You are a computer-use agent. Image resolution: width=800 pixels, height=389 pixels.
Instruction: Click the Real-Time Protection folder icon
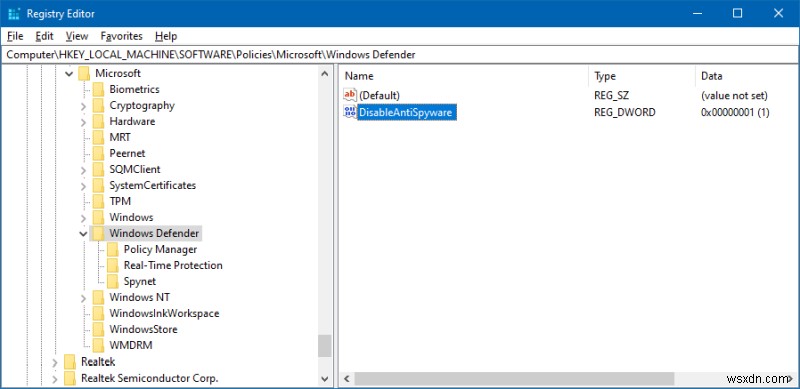[113, 265]
